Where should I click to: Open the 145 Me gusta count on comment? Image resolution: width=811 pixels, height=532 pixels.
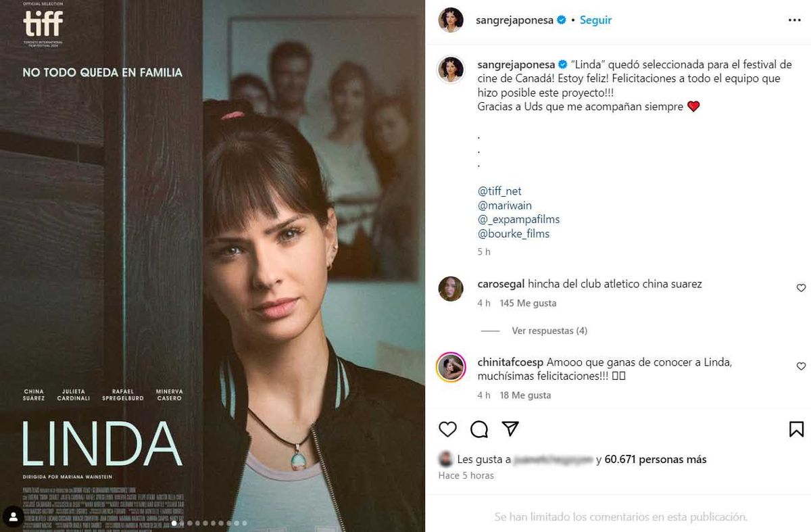528,304
